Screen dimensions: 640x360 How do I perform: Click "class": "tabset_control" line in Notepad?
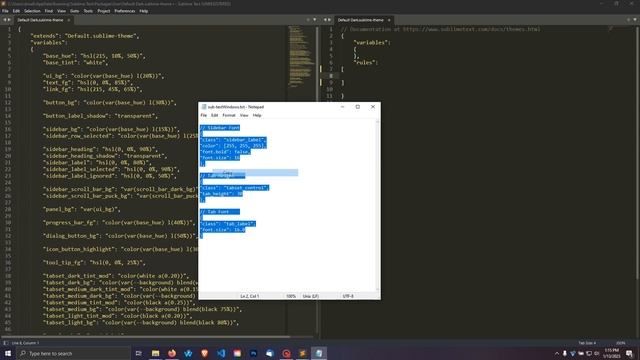pyautogui.click(x=234, y=188)
